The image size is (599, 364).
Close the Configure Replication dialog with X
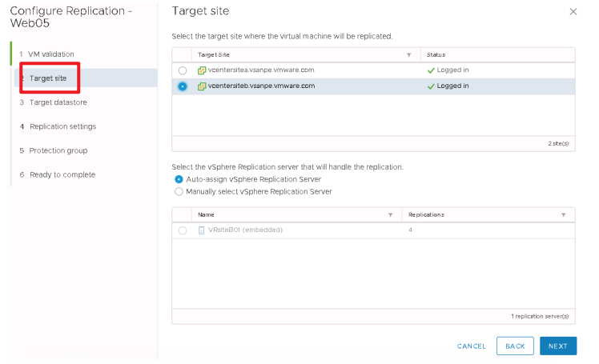coord(573,12)
